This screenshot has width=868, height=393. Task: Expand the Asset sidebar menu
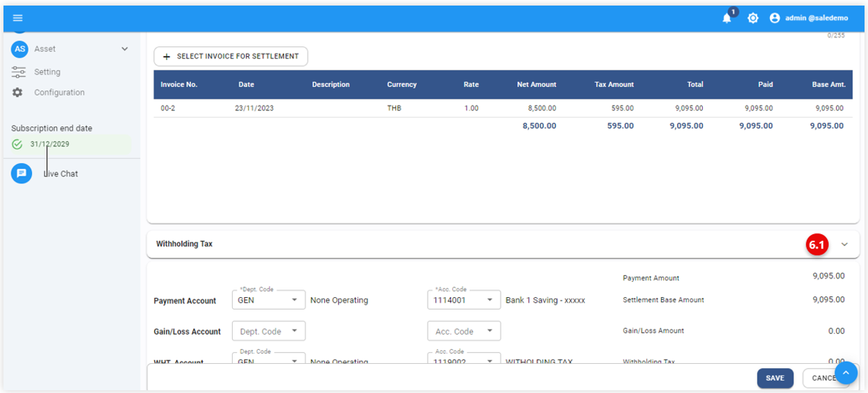(x=125, y=49)
